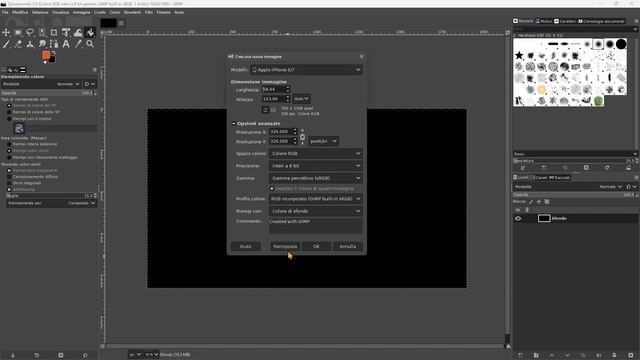
Task: Toggle visibility eye of Sfondo layer
Action: pyautogui.click(x=518, y=218)
